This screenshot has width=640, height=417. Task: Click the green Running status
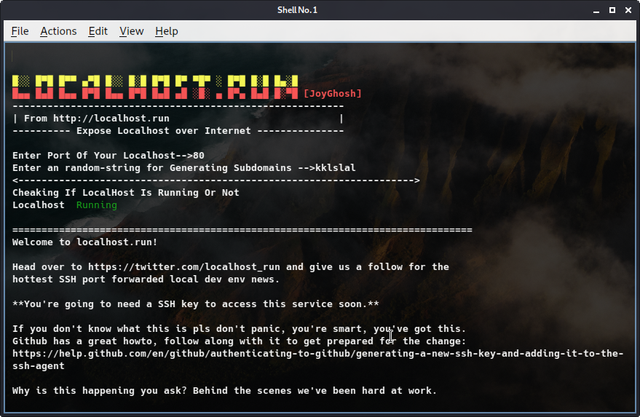(96, 205)
